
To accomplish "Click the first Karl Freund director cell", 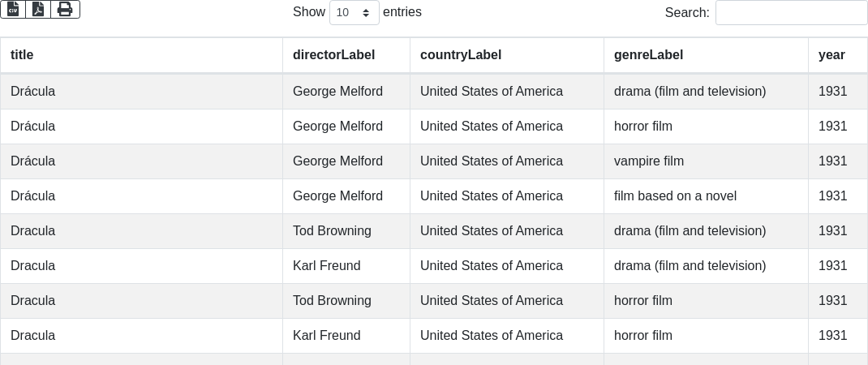I will [326, 266].
